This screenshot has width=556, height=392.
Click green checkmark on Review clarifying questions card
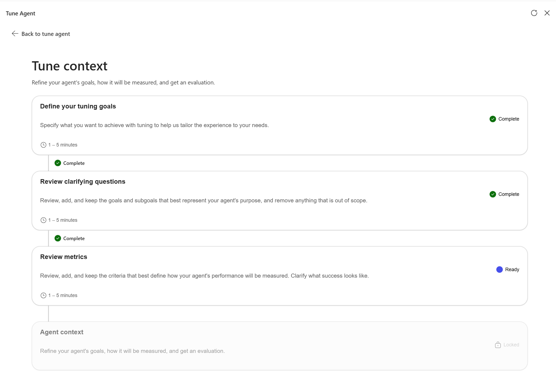coord(493,194)
